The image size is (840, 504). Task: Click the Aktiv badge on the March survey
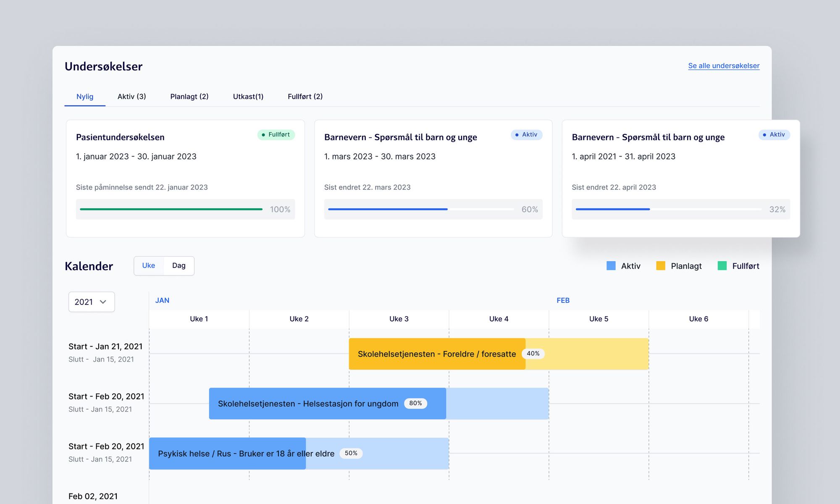(526, 135)
